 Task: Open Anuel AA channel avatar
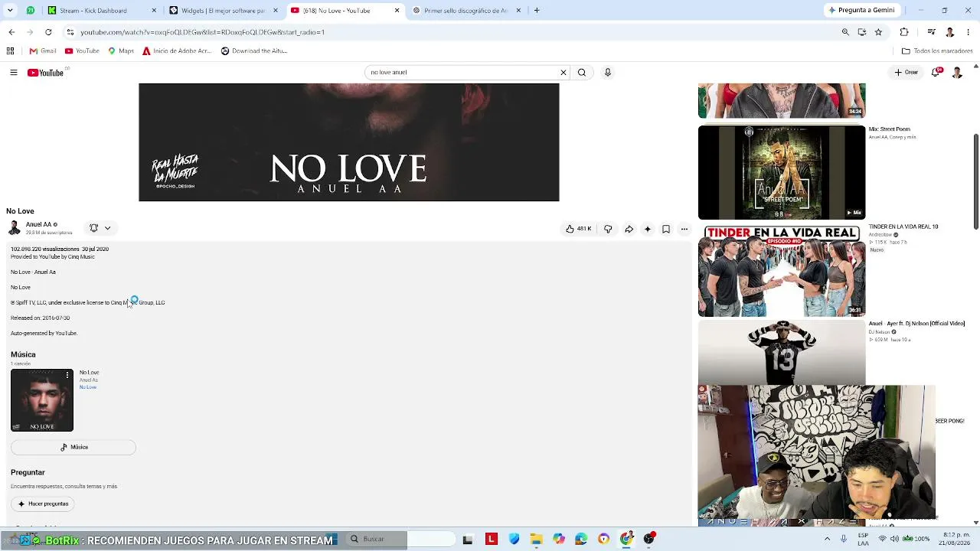[14, 228]
